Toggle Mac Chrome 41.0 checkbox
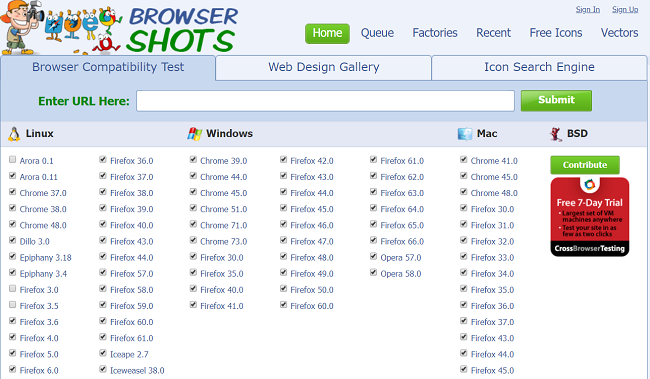 464,160
